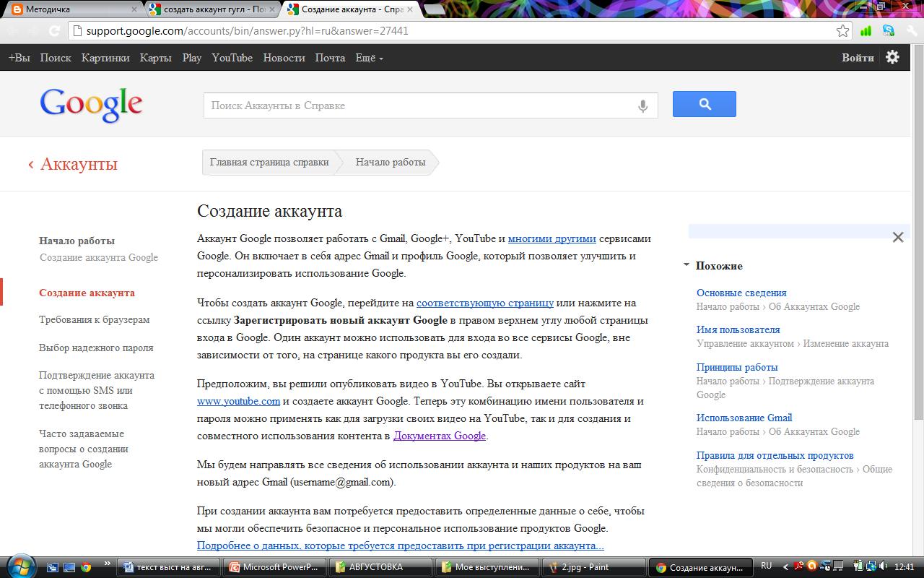
Task: Follow the 'многими другими' link
Action: [552, 238]
